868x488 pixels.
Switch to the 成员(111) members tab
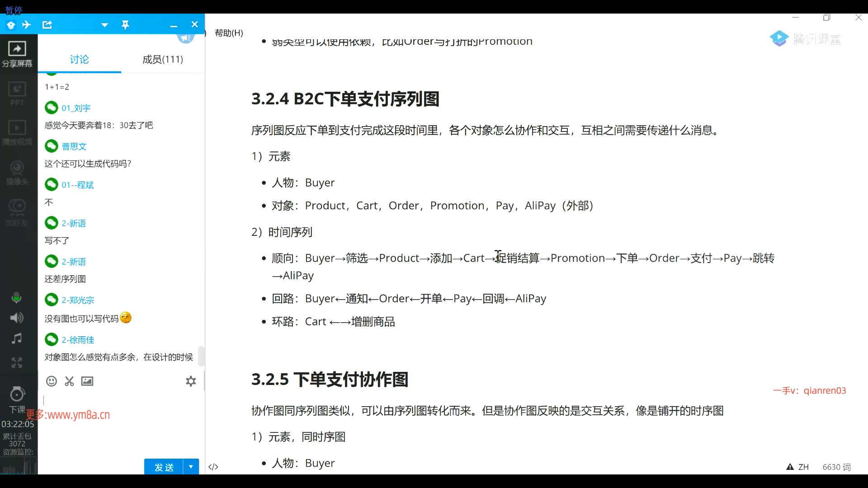pos(162,59)
